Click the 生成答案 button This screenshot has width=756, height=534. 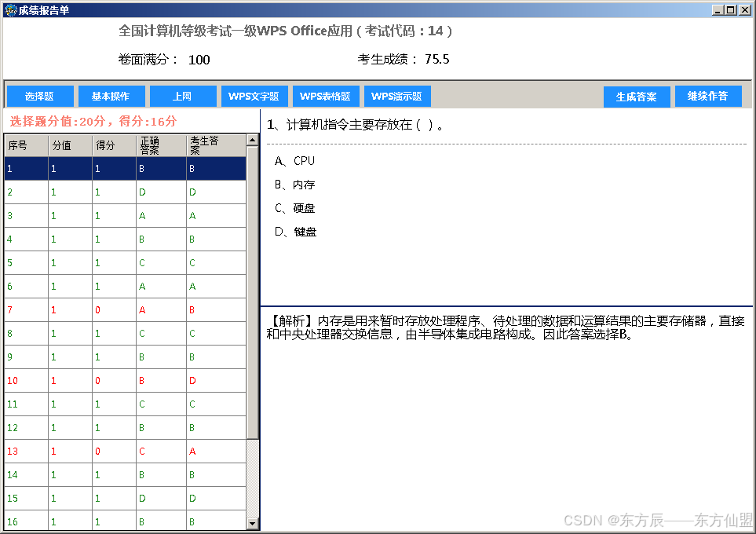637,97
